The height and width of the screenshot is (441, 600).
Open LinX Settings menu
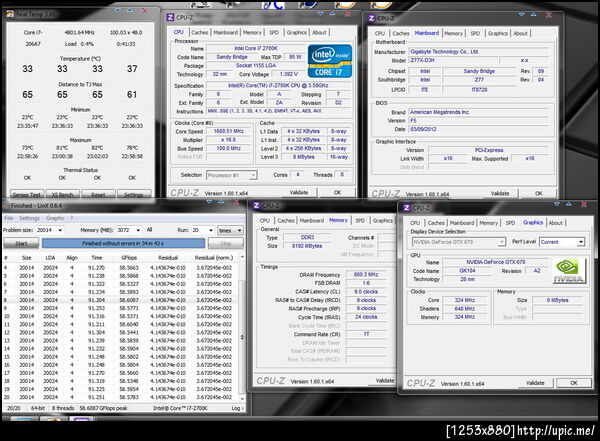[29, 218]
